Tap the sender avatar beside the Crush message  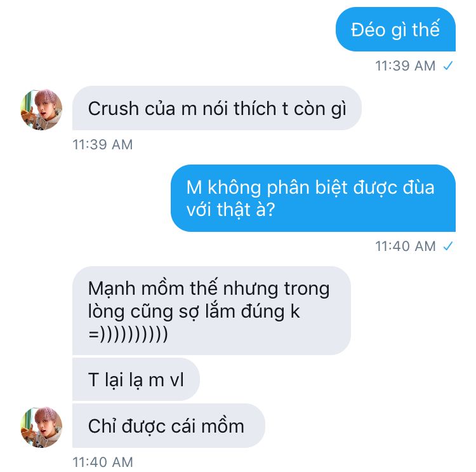tap(41, 109)
